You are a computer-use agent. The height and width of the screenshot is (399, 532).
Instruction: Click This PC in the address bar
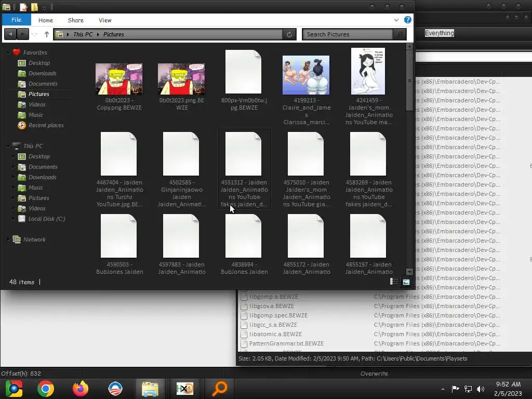coord(83,34)
